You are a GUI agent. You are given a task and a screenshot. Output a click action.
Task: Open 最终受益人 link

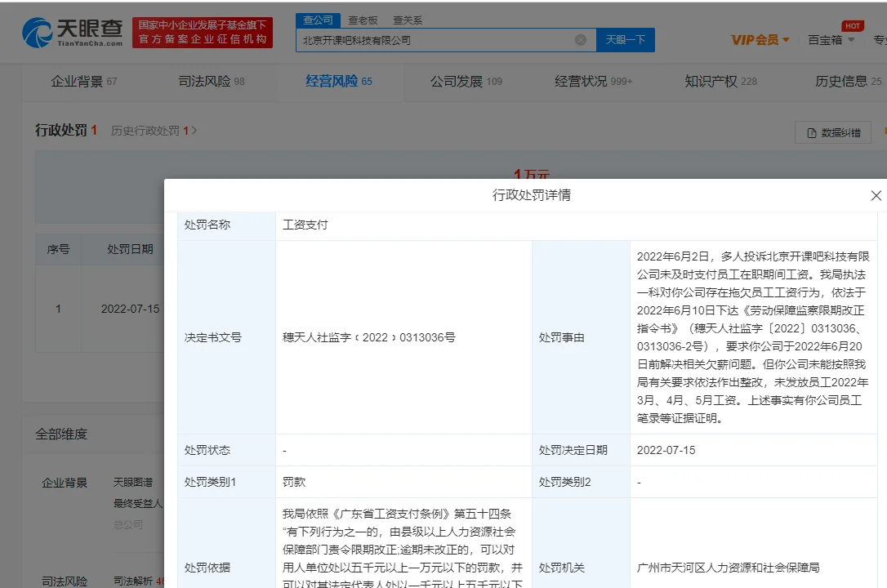coord(137,503)
